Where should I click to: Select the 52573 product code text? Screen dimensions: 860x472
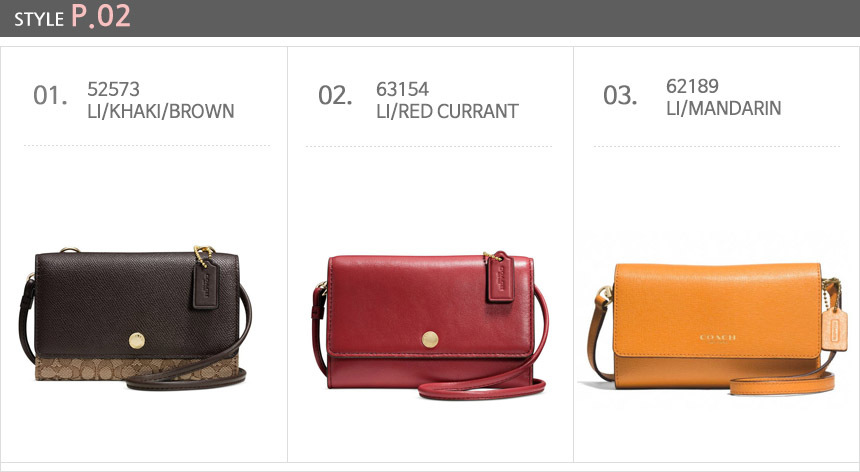pos(114,89)
